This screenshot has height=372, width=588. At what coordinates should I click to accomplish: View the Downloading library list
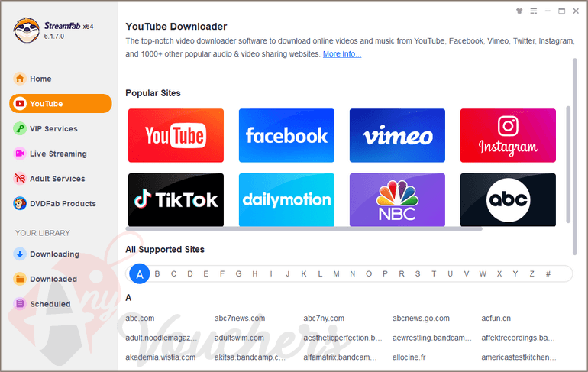54,254
